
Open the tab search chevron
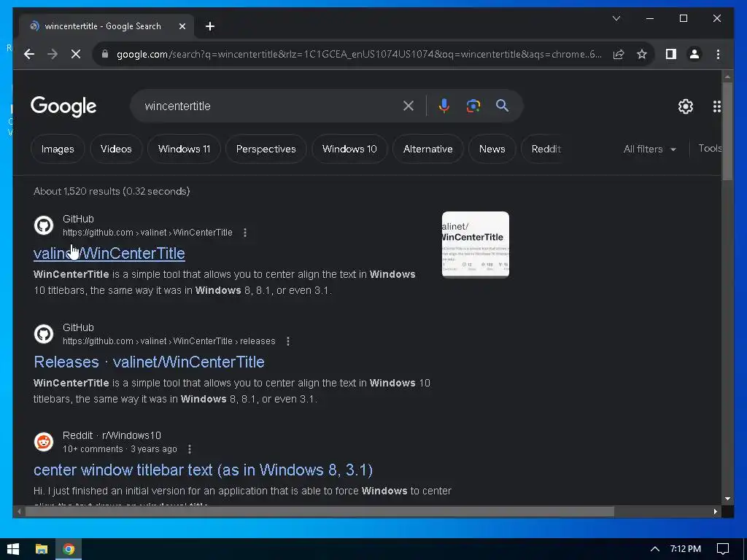(616, 18)
